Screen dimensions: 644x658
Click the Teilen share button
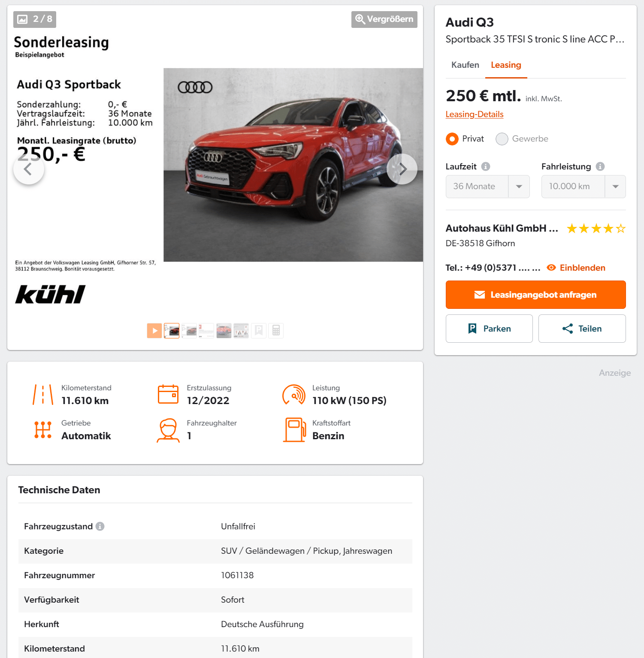[582, 329]
